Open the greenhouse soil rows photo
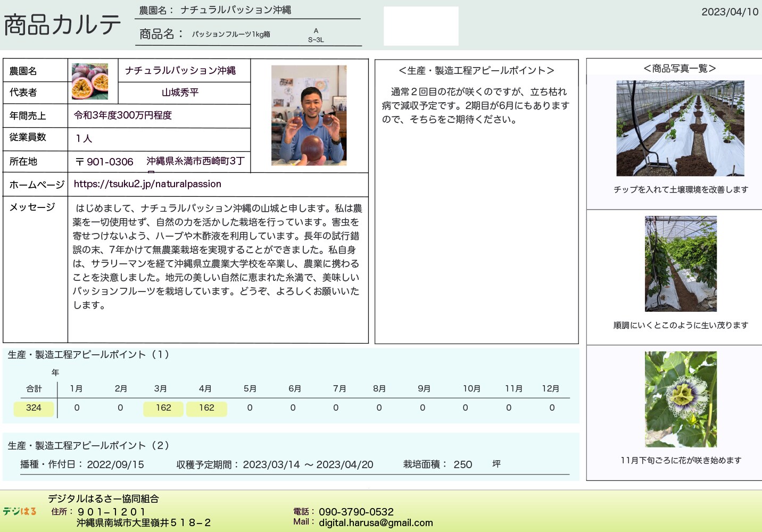 (680, 128)
